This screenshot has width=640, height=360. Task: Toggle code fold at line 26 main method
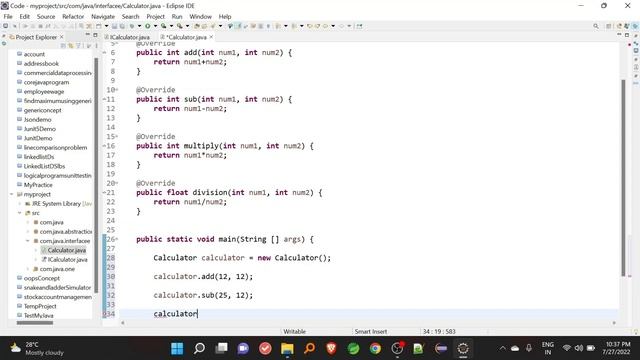[x=117, y=239]
